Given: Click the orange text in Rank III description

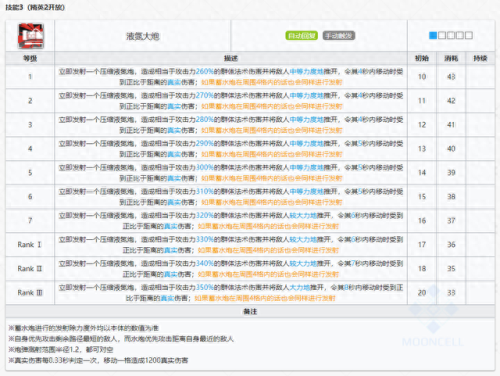Looking at the screenshot, I should [265, 298].
